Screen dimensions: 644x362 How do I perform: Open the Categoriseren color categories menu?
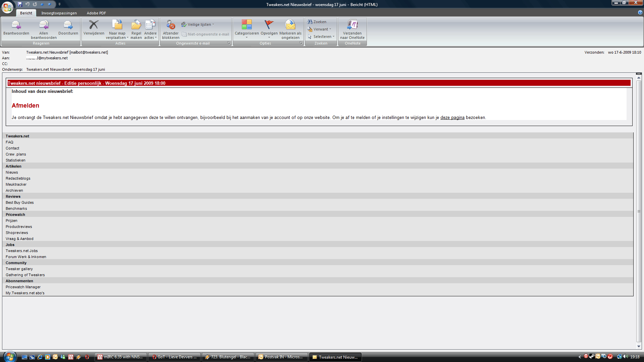247,29
